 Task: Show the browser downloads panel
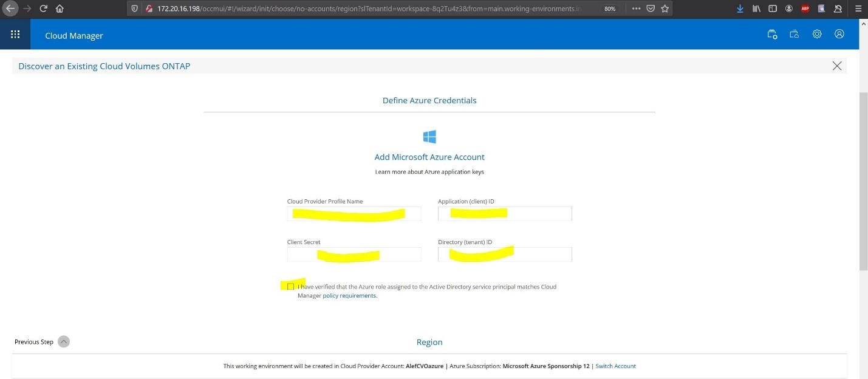(740, 9)
